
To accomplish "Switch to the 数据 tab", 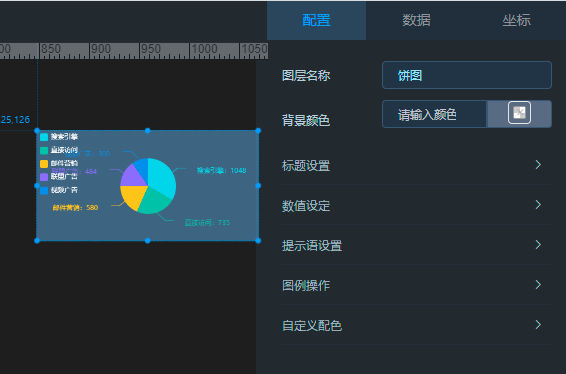I will [416, 20].
